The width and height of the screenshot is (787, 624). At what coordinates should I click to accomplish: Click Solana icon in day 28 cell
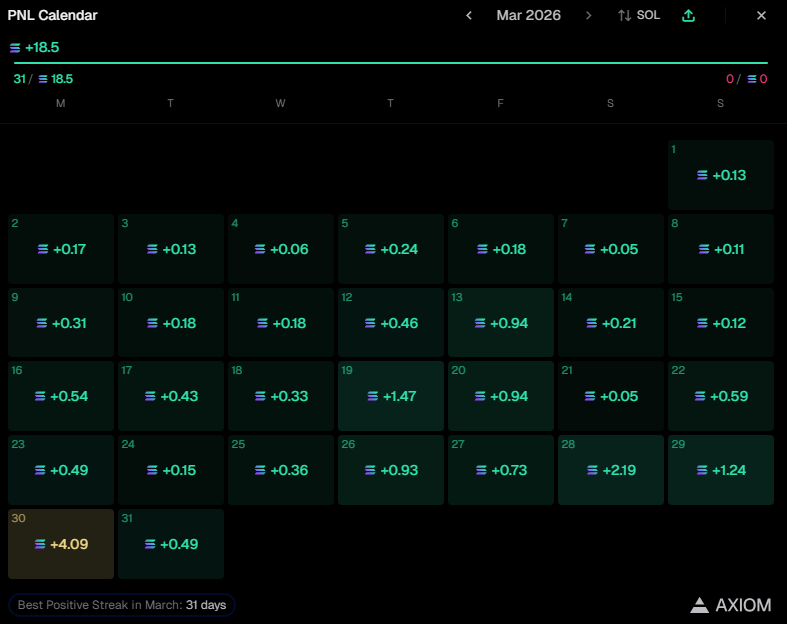coord(592,470)
